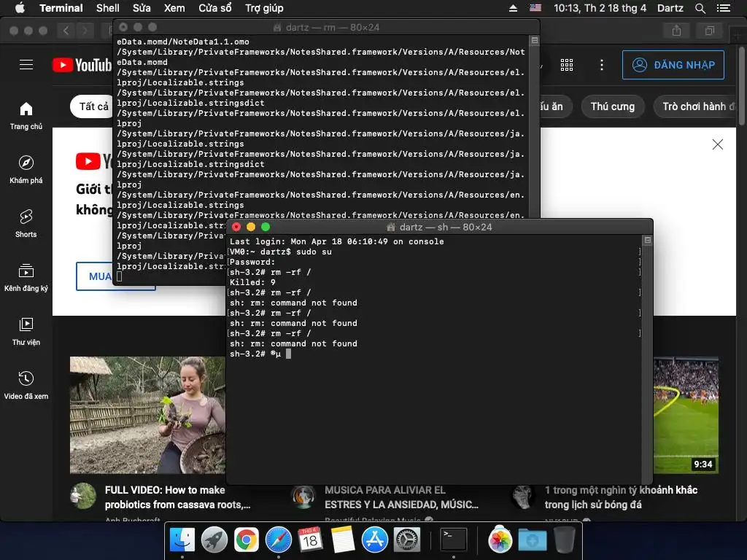Open Google Chrome from the Dock

point(246,540)
